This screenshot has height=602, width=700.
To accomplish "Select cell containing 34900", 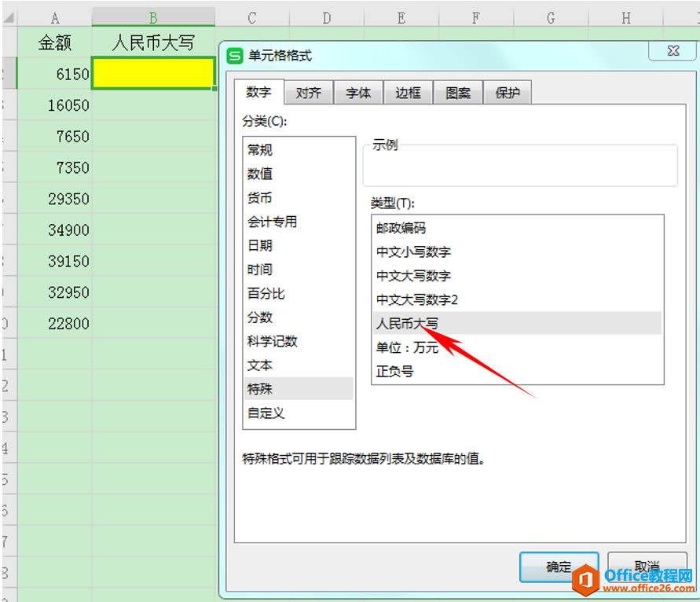I will 54,229.
